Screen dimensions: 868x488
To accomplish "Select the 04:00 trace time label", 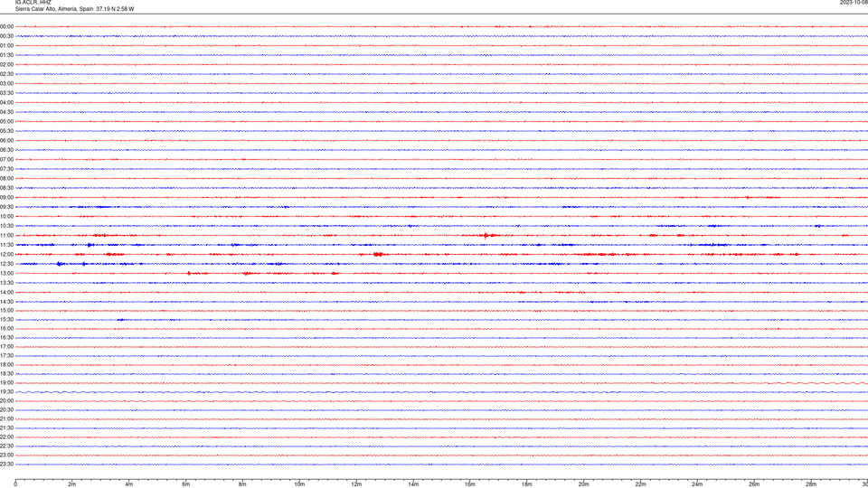I will coord(6,103).
